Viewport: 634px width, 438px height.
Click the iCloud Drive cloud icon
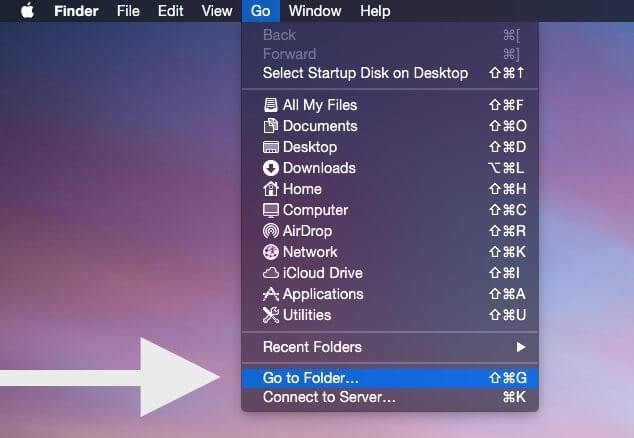[270, 273]
